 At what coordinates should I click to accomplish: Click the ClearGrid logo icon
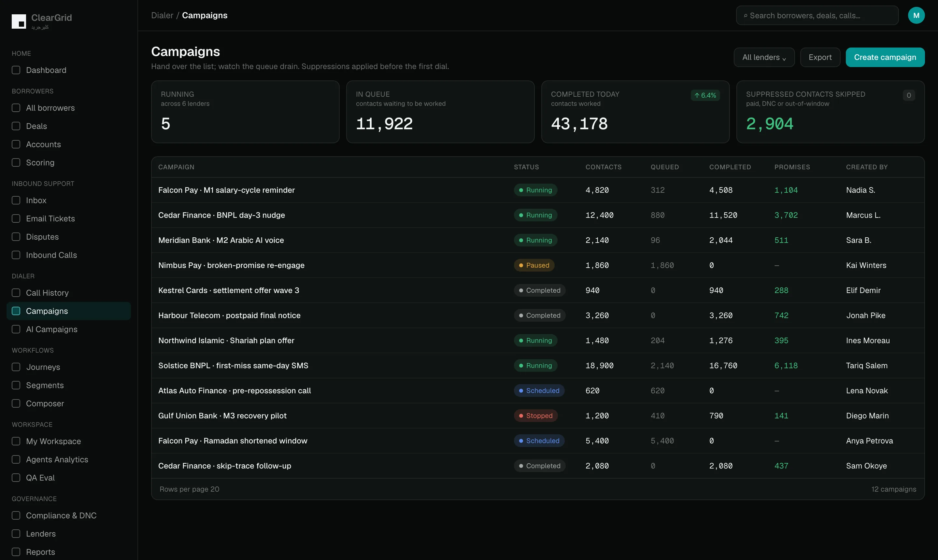click(19, 21)
